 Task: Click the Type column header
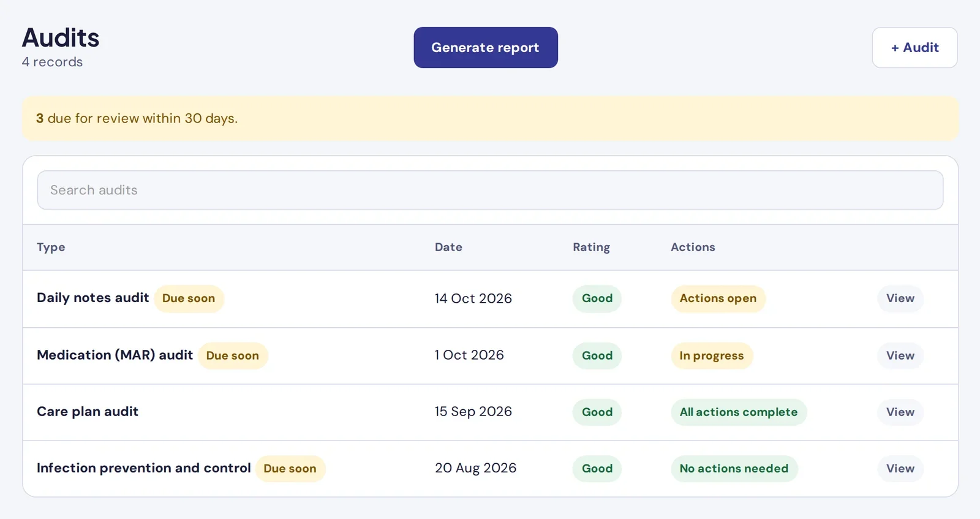[51, 247]
